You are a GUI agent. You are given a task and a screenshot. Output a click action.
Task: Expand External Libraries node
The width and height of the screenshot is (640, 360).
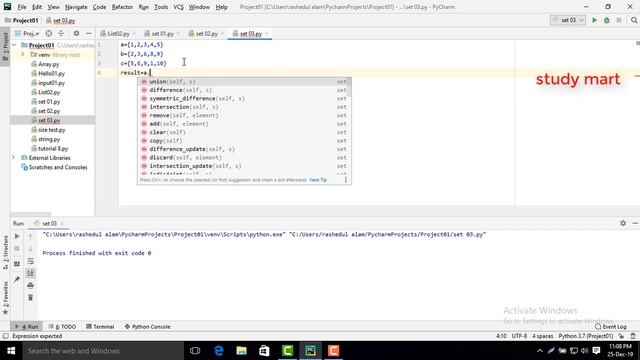(x=13, y=158)
